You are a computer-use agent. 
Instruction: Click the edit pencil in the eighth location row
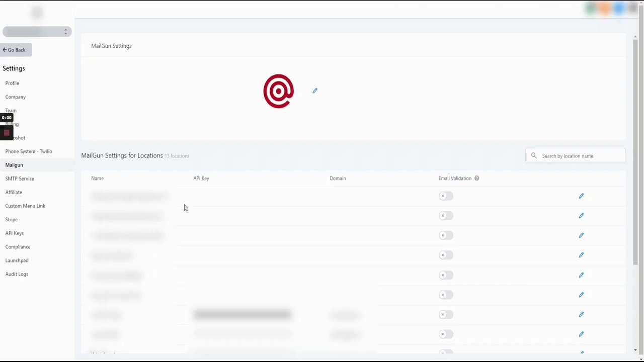point(581,334)
